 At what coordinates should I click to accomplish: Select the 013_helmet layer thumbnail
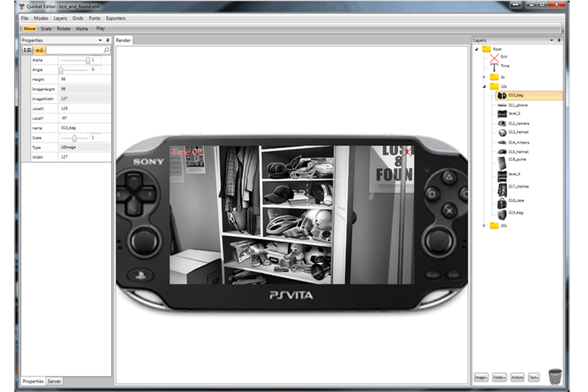(x=502, y=133)
